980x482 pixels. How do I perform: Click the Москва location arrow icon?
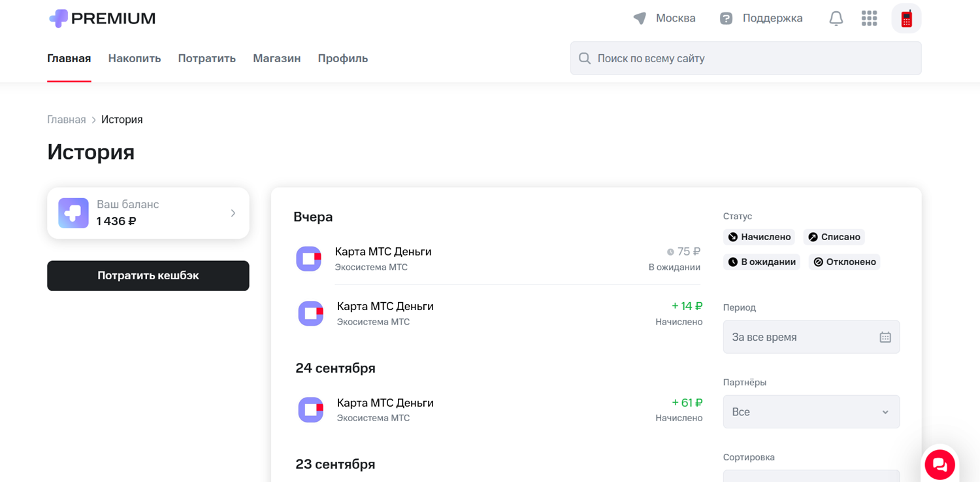[640, 18]
